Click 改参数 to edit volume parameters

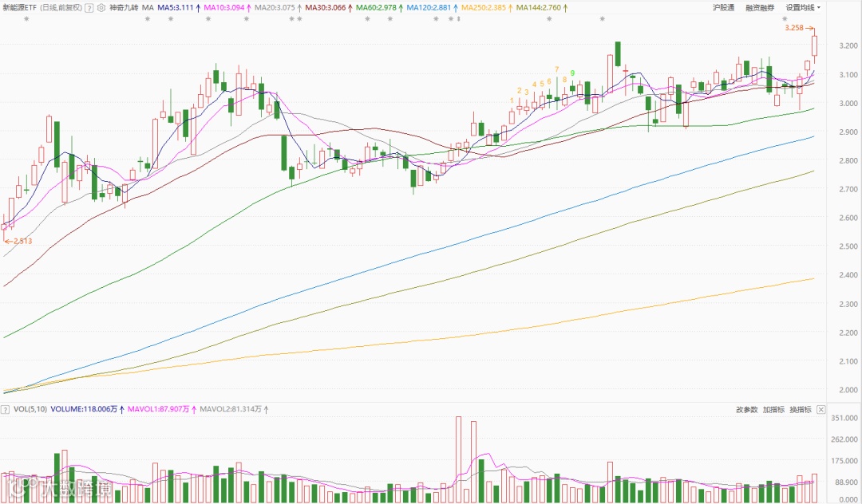[x=746, y=410]
